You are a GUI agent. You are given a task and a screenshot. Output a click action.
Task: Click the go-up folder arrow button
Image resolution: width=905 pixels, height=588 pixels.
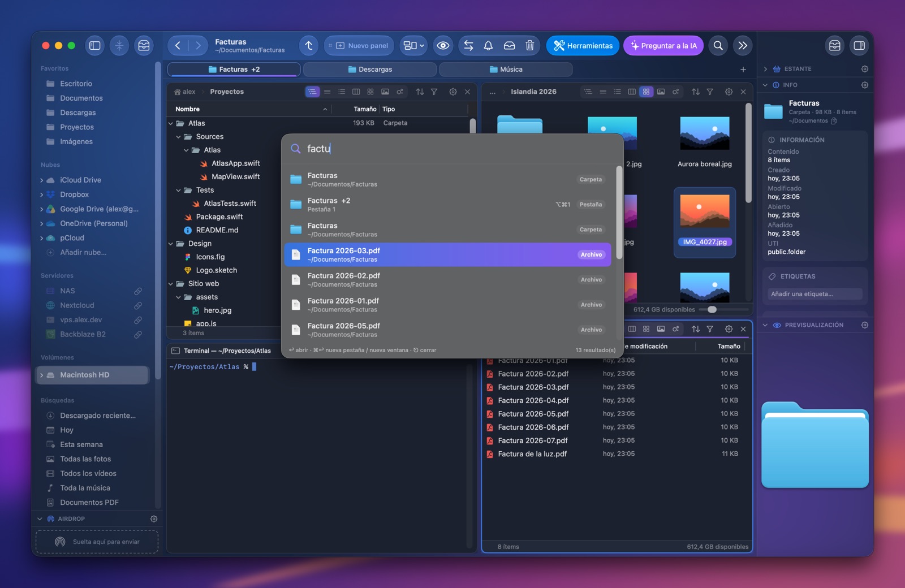click(309, 46)
